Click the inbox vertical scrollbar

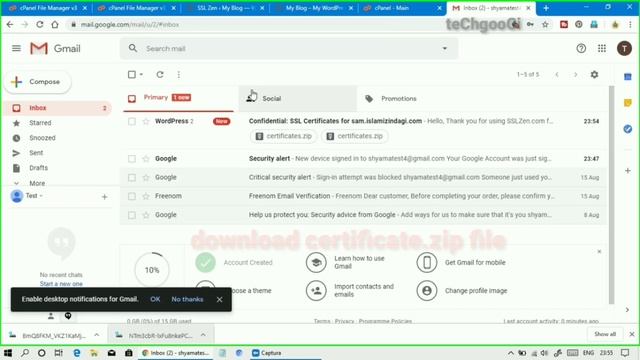pos(611,195)
